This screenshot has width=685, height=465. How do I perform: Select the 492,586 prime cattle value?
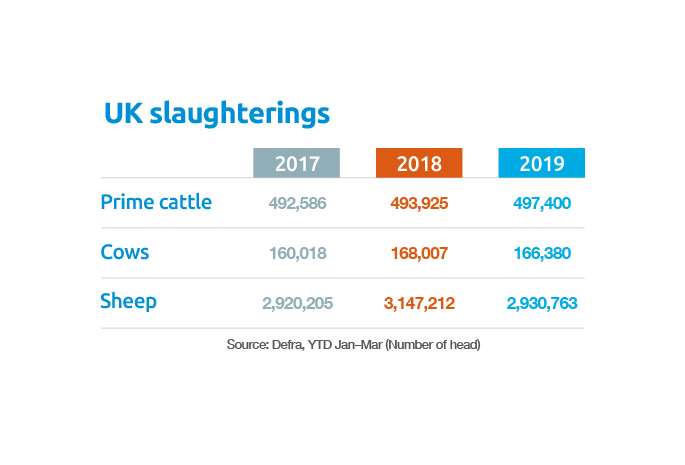[x=297, y=203]
